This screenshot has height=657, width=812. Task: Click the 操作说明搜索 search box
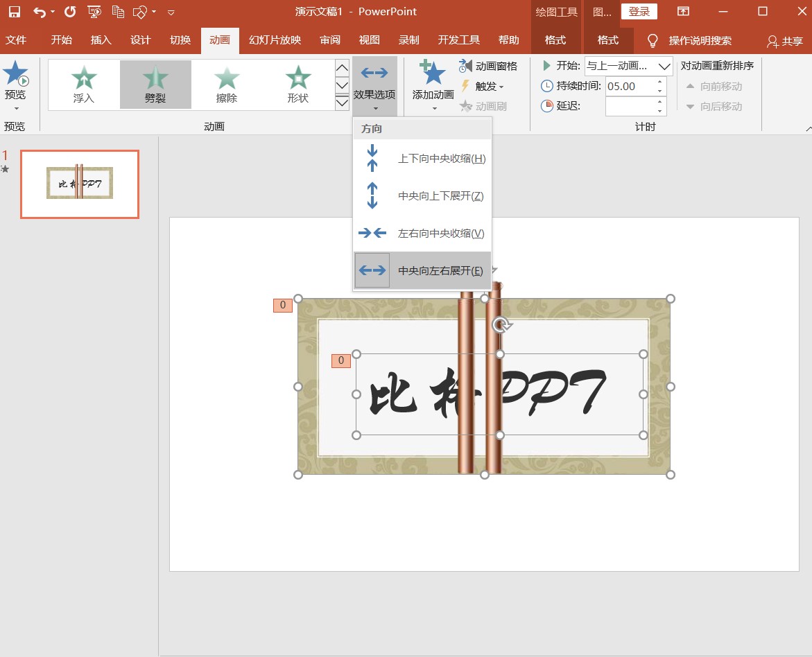(x=700, y=40)
